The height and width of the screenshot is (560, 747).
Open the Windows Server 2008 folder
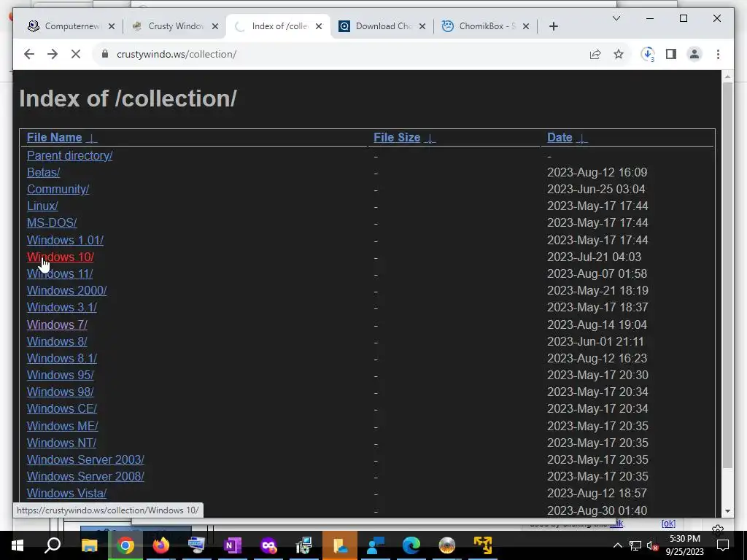coord(85,477)
